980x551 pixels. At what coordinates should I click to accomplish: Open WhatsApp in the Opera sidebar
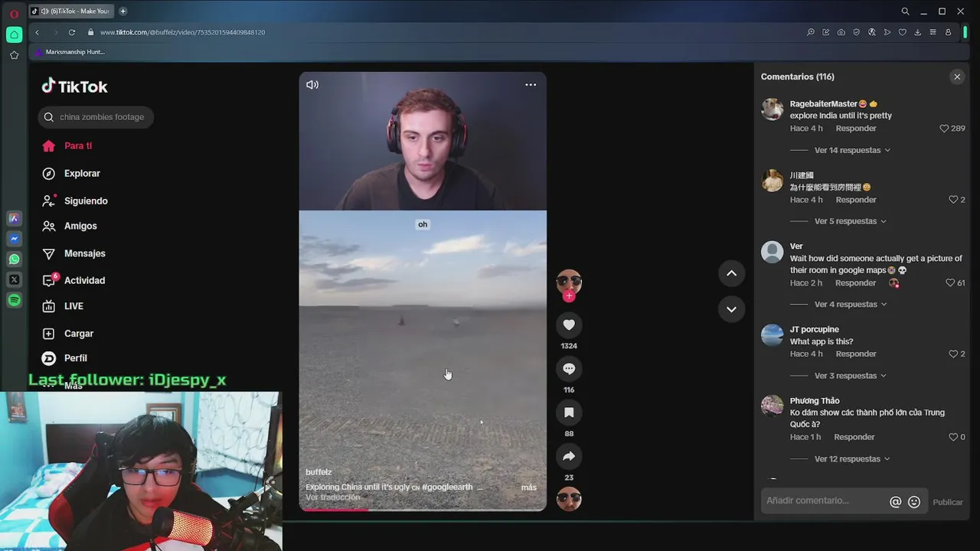pos(14,259)
